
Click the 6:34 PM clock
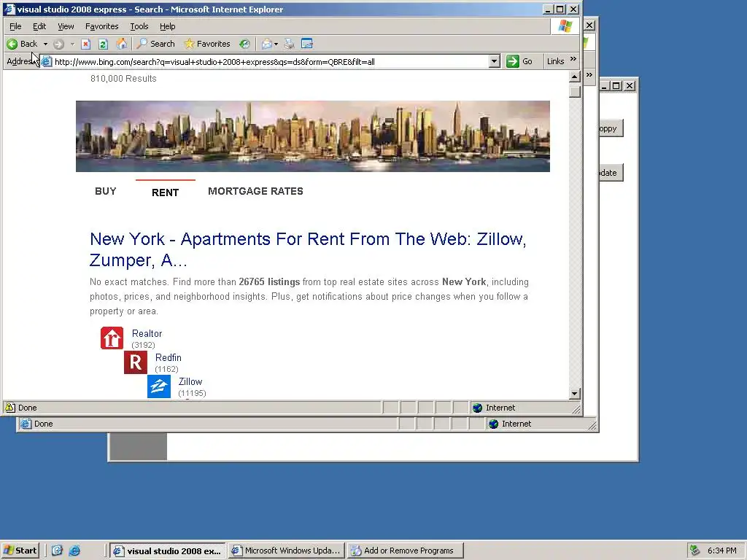[x=721, y=551]
